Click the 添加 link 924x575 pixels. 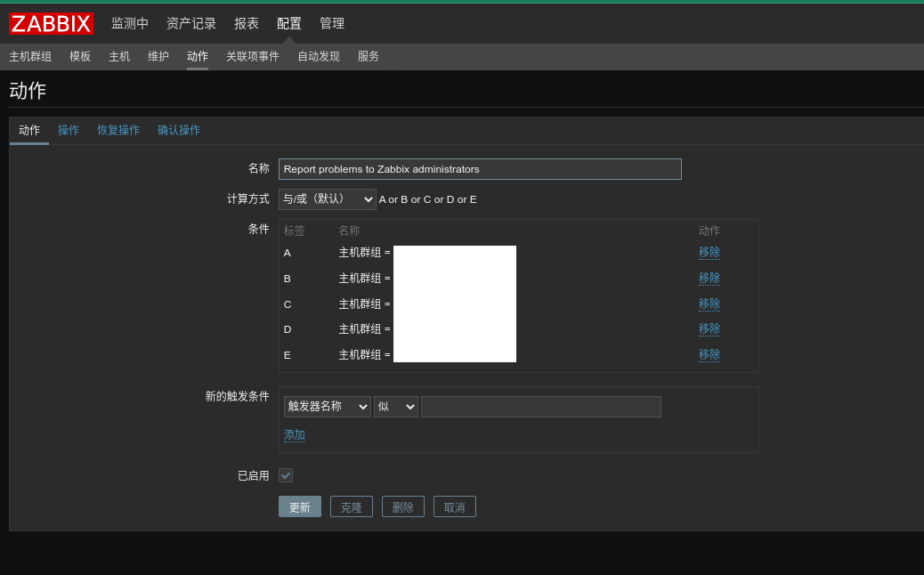[x=294, y=434]
